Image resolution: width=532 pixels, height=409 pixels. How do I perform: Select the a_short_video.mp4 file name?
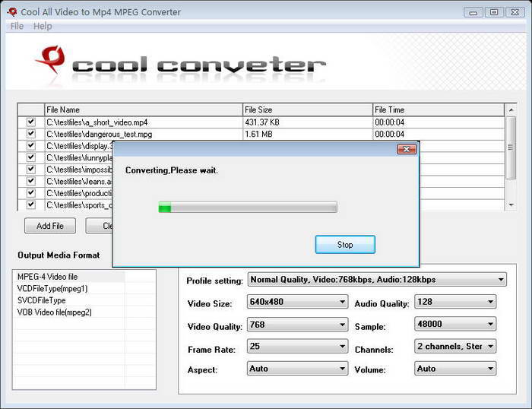(97, 122)
